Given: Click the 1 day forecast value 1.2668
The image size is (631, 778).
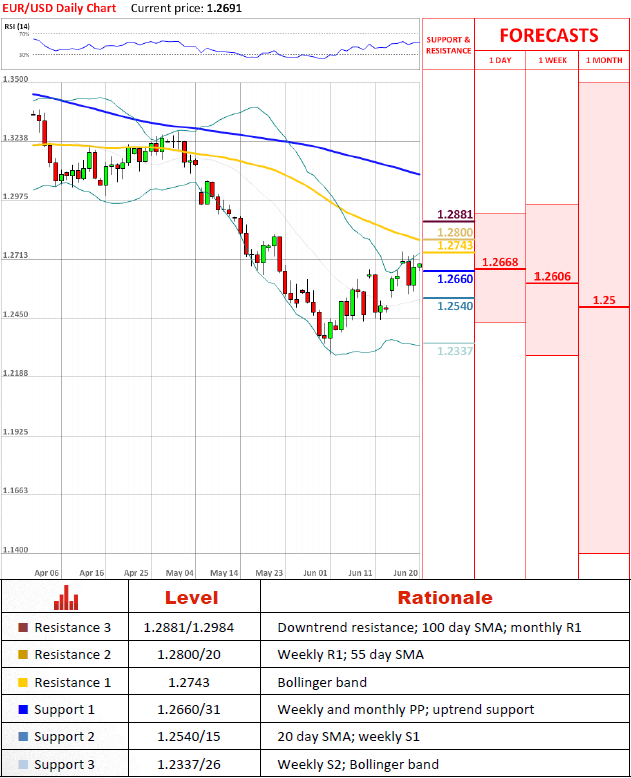Looking at the screenshot, I should click(500, 262).
